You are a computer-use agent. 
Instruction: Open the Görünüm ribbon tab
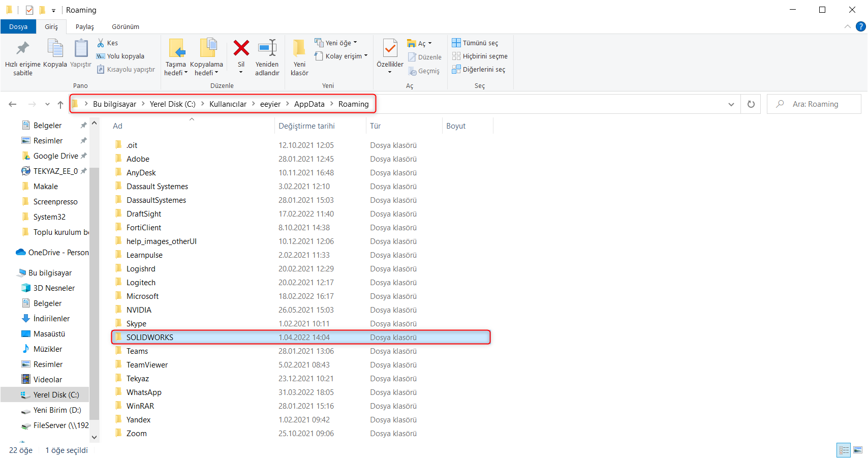tap(126, 27)
